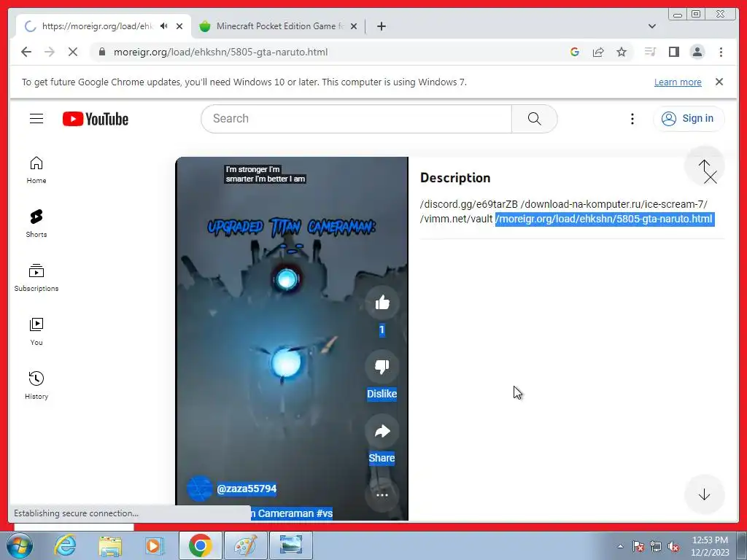This screenshot has width=747, height=560.
Task: Close the Description panel
Action: click(x=710, y=177)
